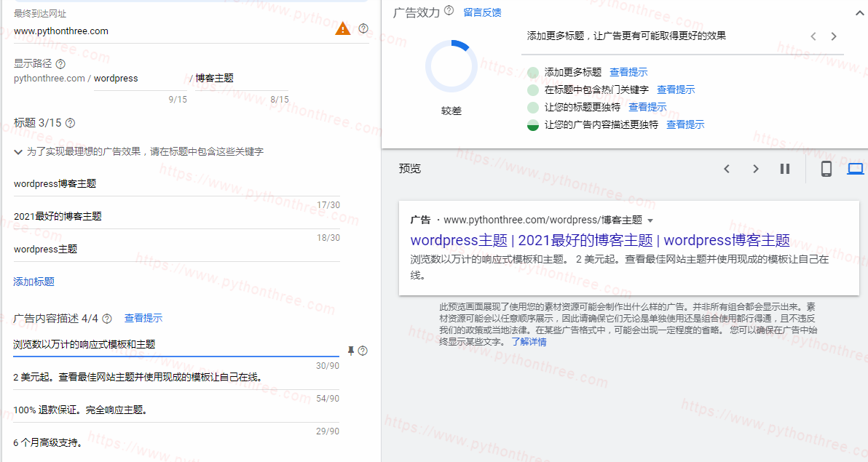This screenshot has width=868, height=462.
Task: Edit display path field 'wordpress'
Action: tap(140, 79)
